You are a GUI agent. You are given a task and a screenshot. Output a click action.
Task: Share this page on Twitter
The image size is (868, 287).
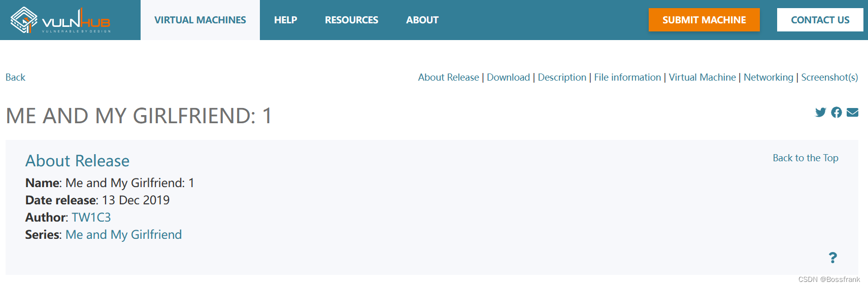coord(820,113)
